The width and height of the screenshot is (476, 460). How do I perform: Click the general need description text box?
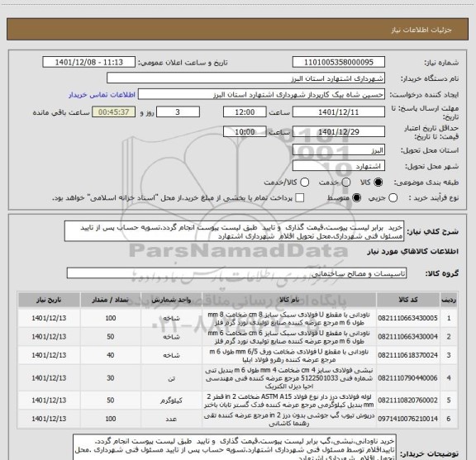click(x=235, y=231)
